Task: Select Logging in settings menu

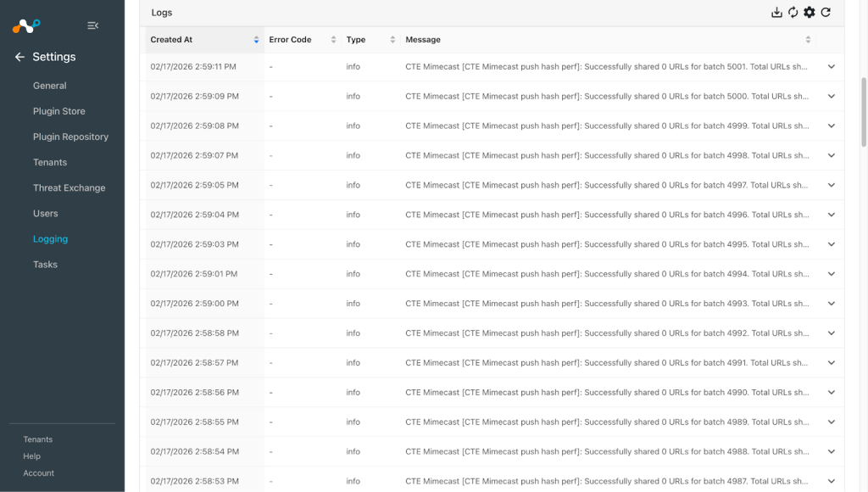Action: click(x=50, y=239)
